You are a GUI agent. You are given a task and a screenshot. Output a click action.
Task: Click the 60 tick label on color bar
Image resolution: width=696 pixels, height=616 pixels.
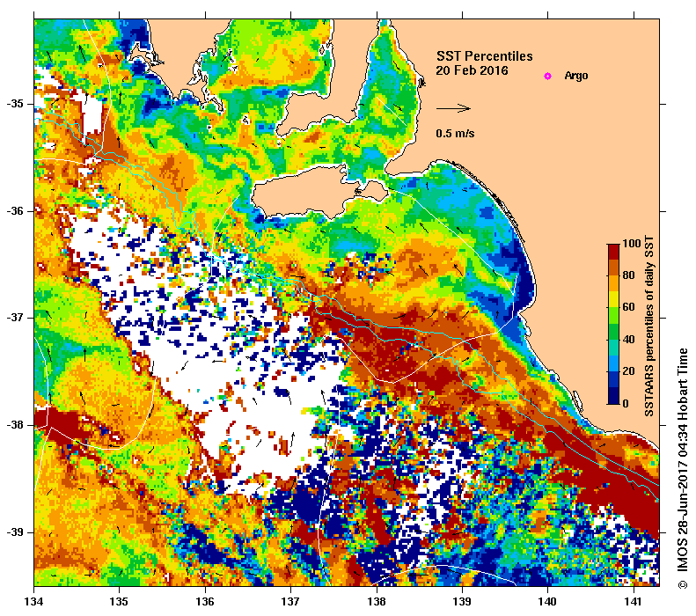(628, 307)
